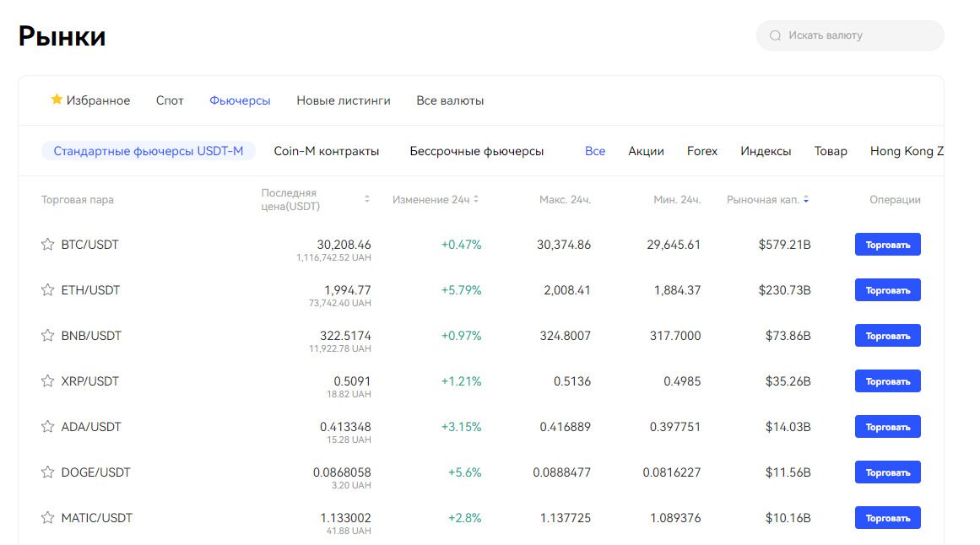
Task: Click Торговать for DOGE/USDT
Action: [x=887, y=472]
